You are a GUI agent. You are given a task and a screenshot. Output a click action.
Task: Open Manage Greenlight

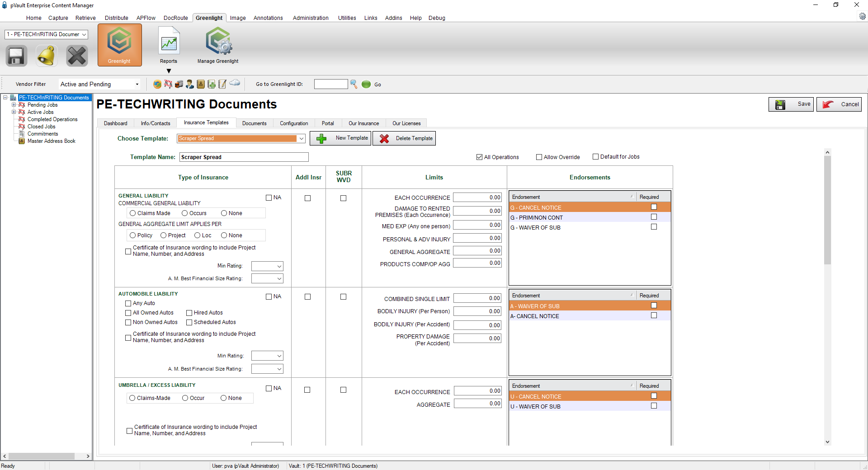coord(218,45)
